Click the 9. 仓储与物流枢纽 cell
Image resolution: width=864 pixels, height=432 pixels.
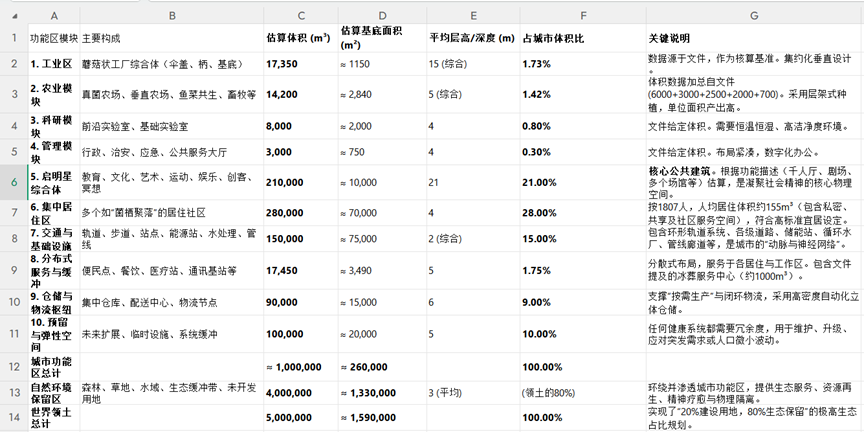[53, 301]
